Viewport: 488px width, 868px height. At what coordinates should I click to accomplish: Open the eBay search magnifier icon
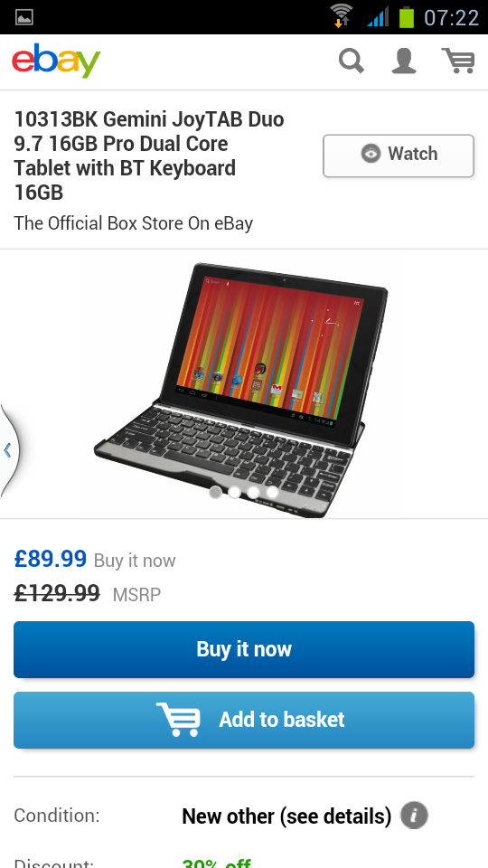pos(352,61)
